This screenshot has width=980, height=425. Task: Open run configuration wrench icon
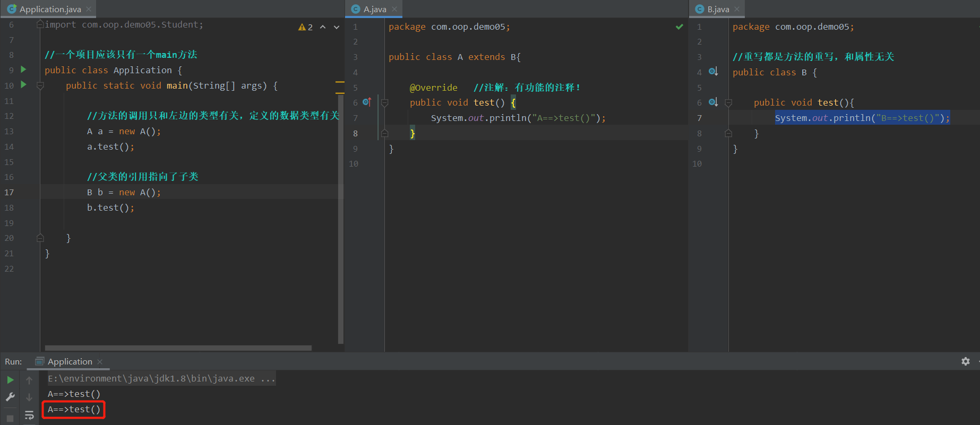pyautogui.click(x=10, y=397)
